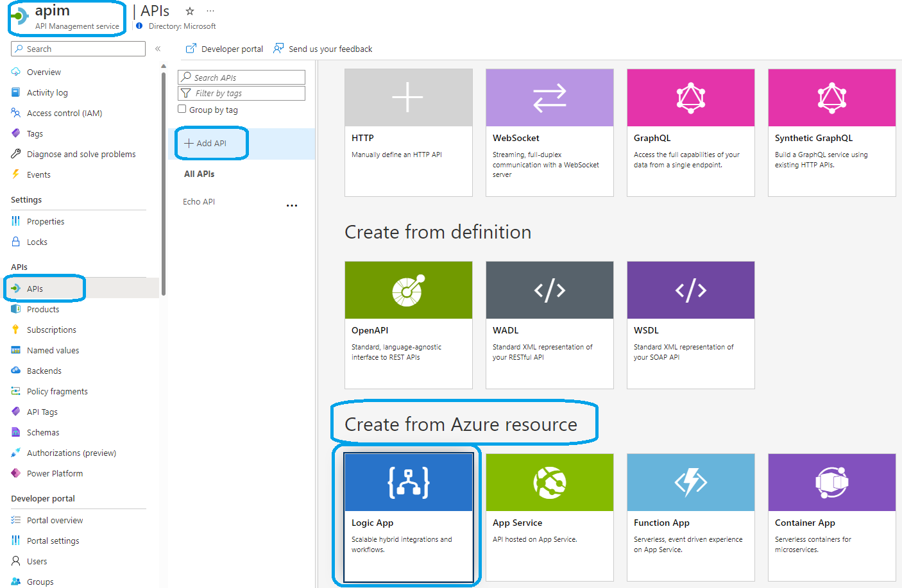Click the directory info icon

coord(139,26)
